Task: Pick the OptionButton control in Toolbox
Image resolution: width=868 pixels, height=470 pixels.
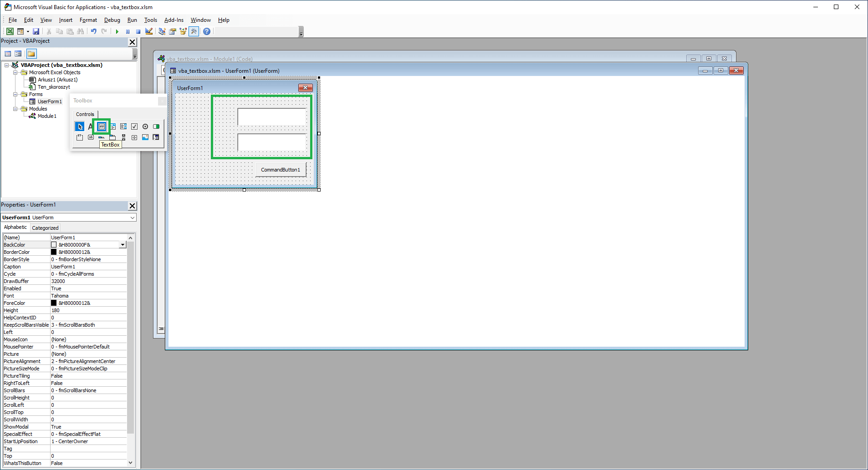Action: tap(145, 126)
